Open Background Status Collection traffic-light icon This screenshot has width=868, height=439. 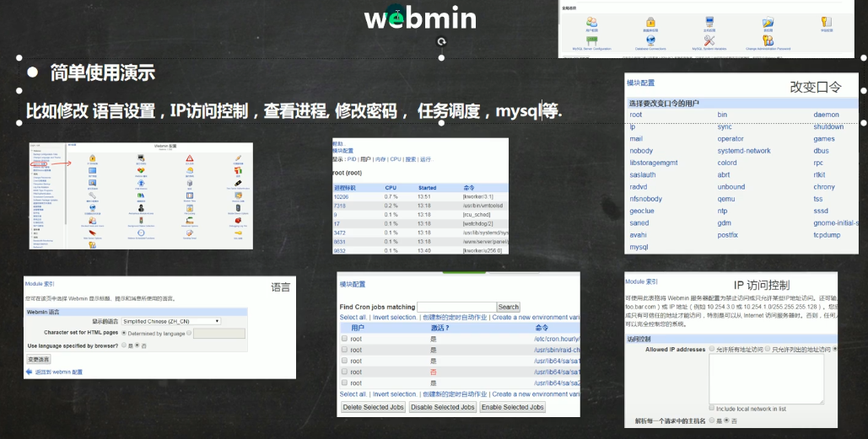(141, 220)
